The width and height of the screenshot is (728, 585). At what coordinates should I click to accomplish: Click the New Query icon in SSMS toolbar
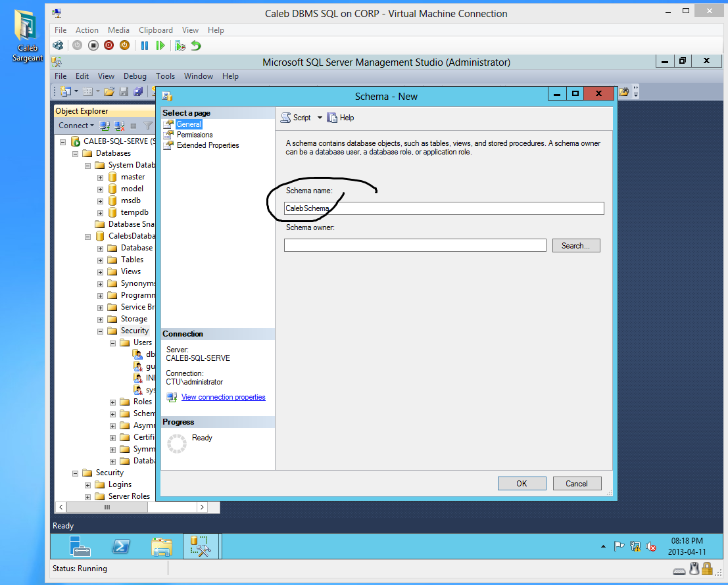point(66,92)
